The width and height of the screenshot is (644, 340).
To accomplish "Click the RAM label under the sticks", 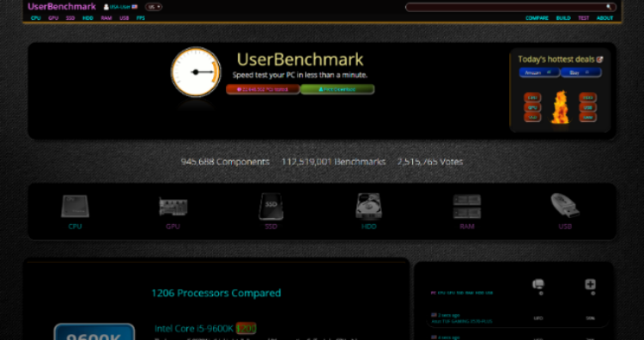I will [466, 227].
